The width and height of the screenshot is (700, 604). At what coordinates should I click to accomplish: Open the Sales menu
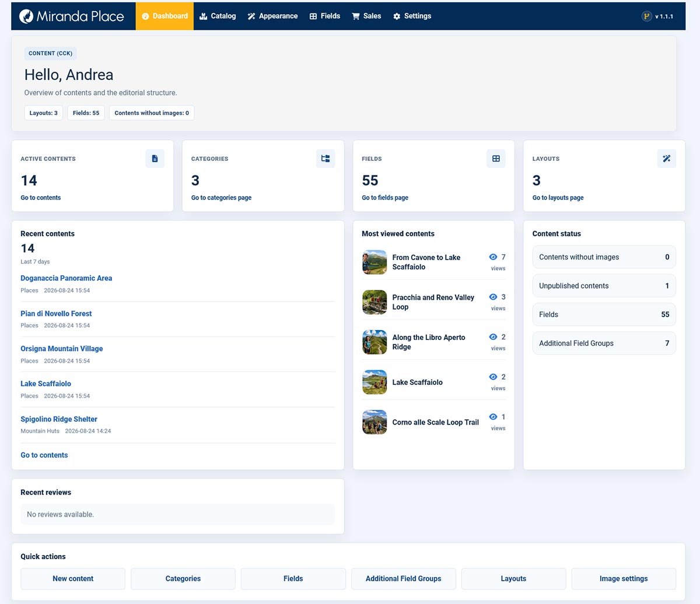[x=366, y=16]
